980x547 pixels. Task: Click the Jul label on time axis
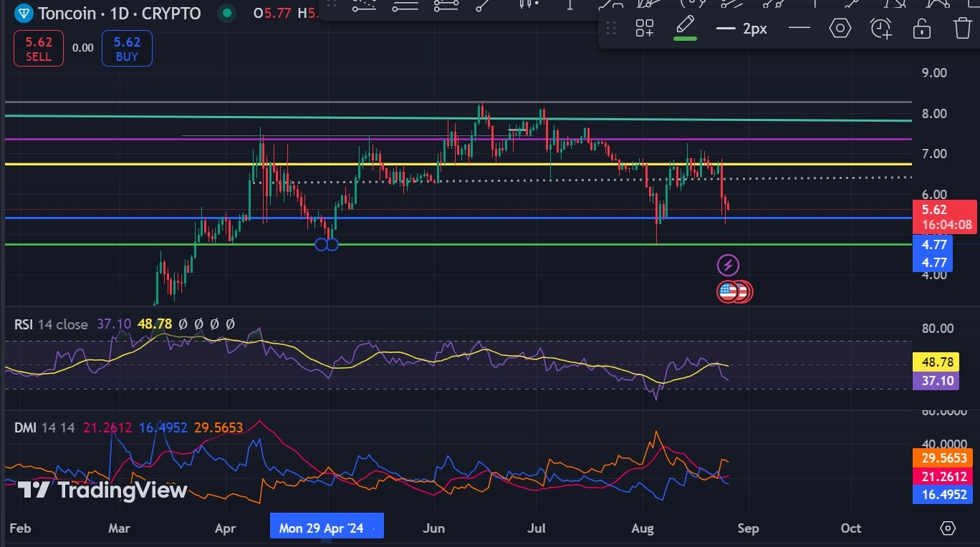coord(536,528)
